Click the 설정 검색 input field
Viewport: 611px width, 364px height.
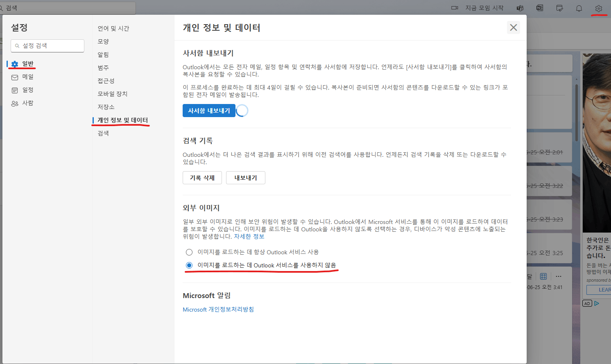click(x=48, y=46)
